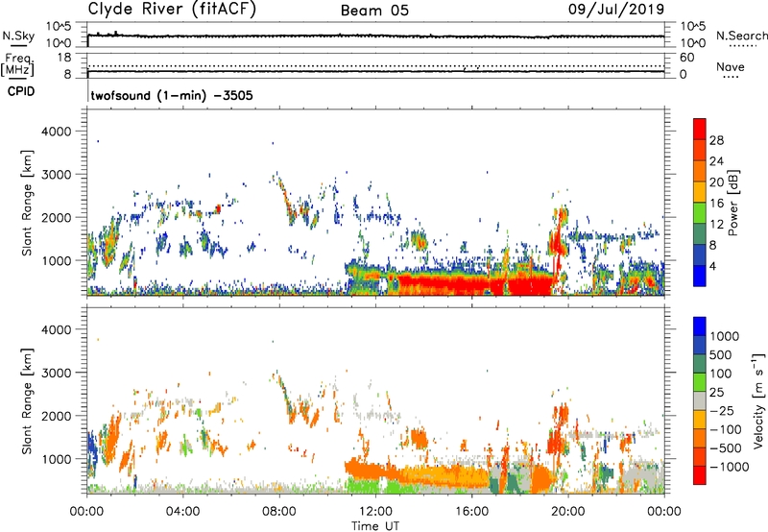
Task: Click the right '10^0' noise axis tick
Action: 692,43
